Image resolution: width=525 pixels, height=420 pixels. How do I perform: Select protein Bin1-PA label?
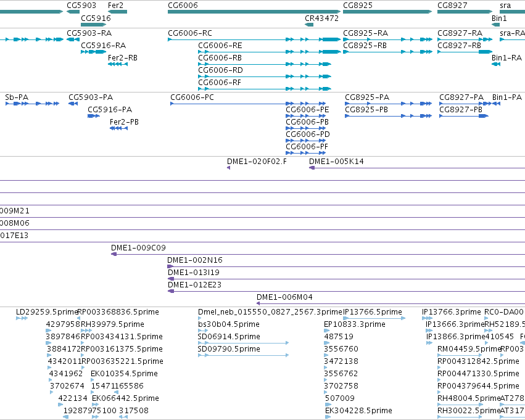pyautogui.click(x=507, y=97)
